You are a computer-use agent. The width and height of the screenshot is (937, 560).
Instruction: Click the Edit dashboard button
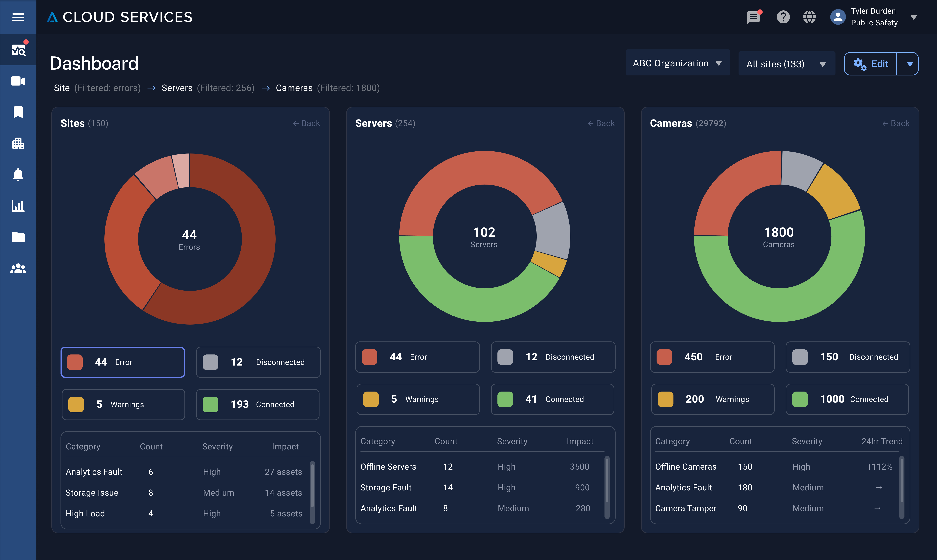point(871,63)
